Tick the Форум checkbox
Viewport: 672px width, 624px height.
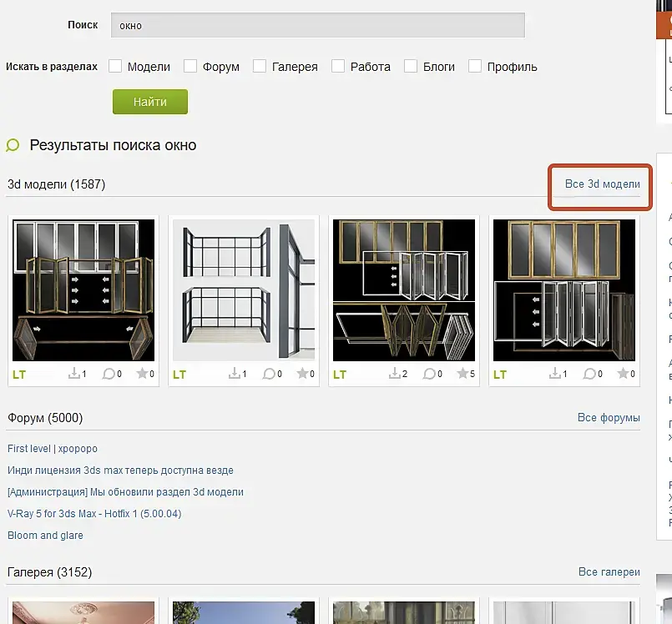tap(190, 67)
